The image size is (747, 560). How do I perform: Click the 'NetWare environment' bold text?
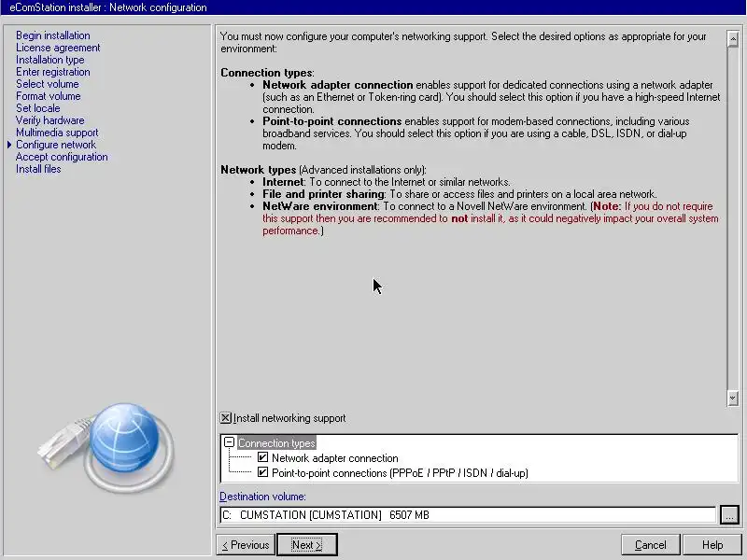(320, 206)
